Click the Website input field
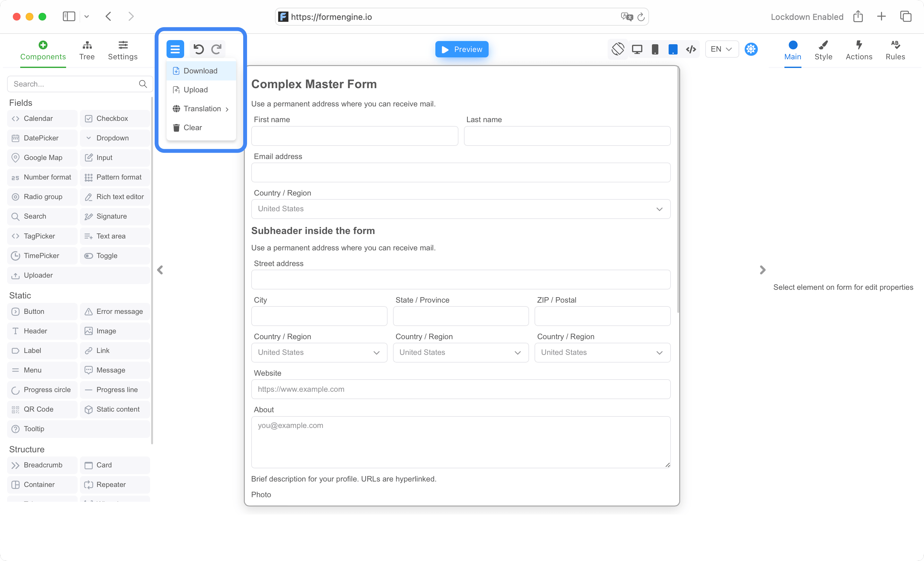Image resolution: width=924 pixels, height=561 pixels. point(460,389)
